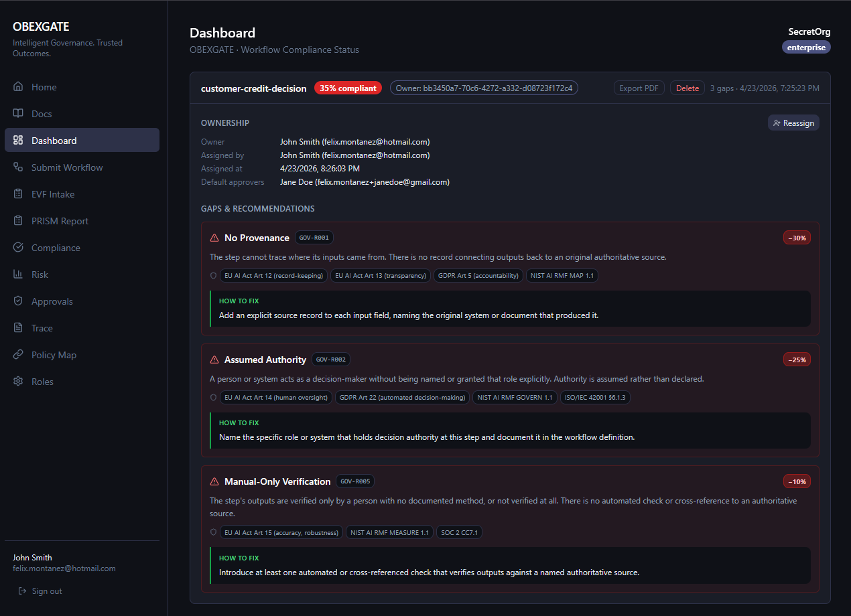Click the OBEXGATE logo text
This screenshot has height=616, width=851.
click(x=41, y=27)
